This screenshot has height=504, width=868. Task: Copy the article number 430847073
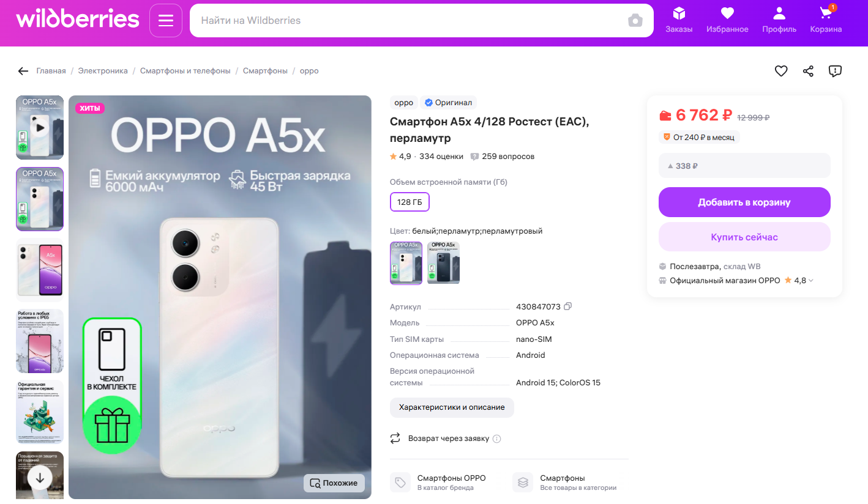point(567,306)
